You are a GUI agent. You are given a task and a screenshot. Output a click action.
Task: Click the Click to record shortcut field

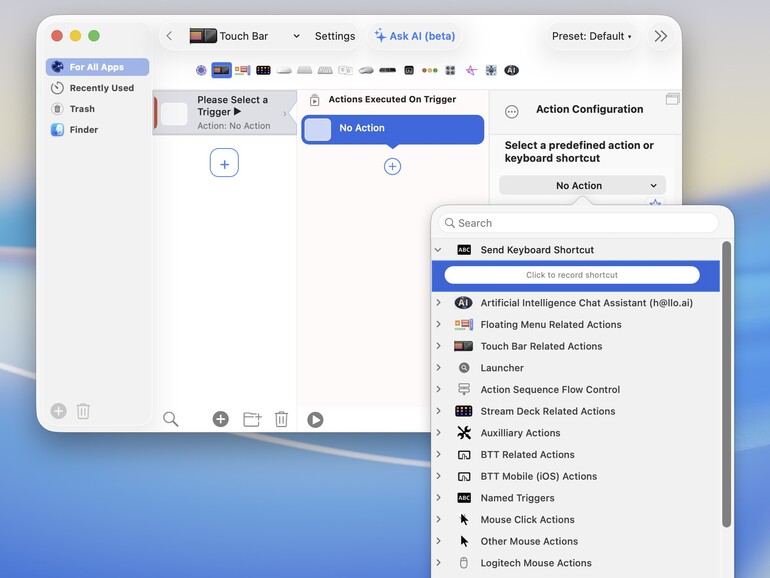572,275
